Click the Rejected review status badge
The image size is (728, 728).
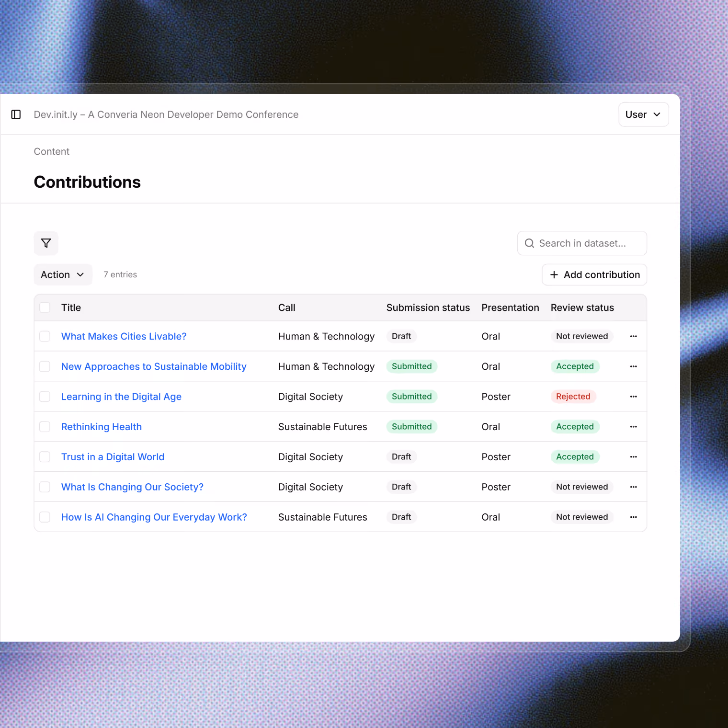[x=573, y=397]
